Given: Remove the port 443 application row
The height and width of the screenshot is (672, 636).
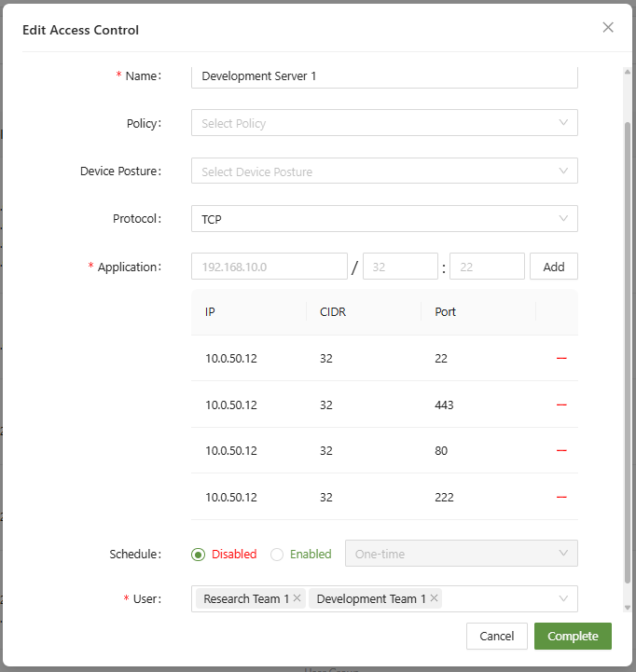Looking at the screenshot, I should (561, 405).
